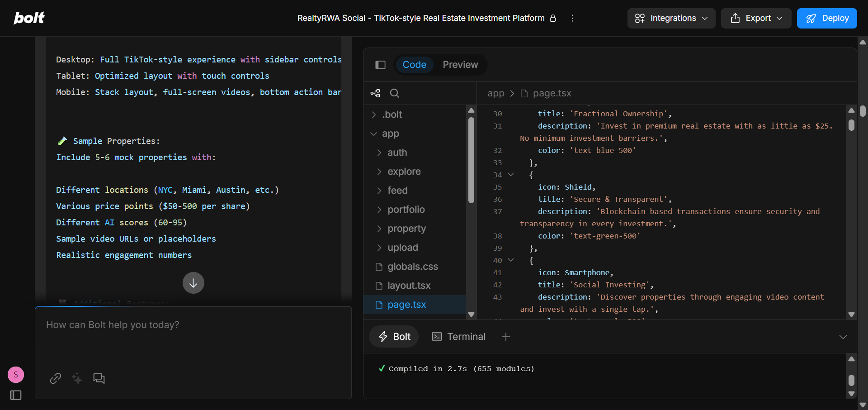The width and height of the screenshot is (868, 410).
Task: Toggle the file tree panel icon
Action: (x=380, y=65)
